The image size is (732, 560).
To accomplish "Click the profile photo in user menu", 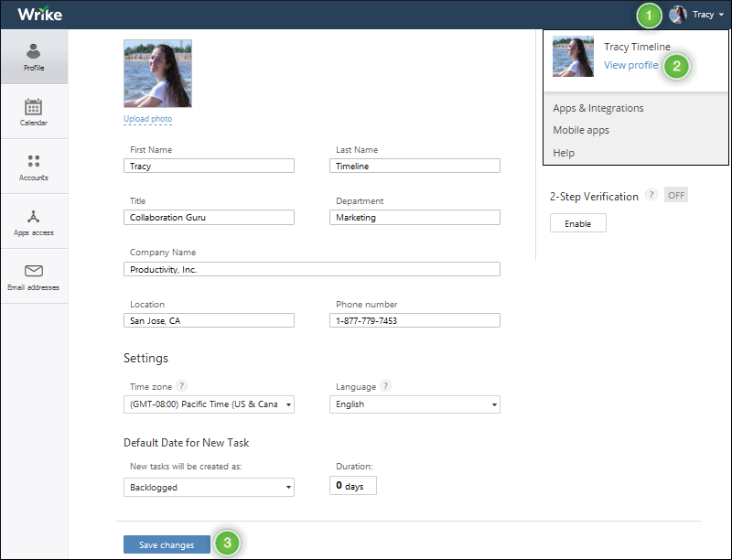I will pos(573,57).
